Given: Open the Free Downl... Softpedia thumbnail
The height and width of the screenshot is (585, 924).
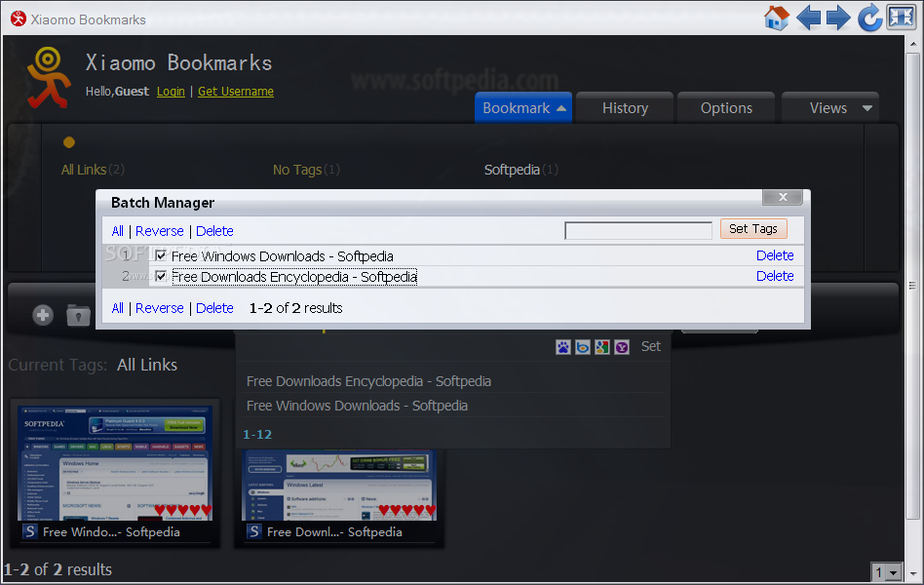Looking at the screenshot, I should point(339,485).
